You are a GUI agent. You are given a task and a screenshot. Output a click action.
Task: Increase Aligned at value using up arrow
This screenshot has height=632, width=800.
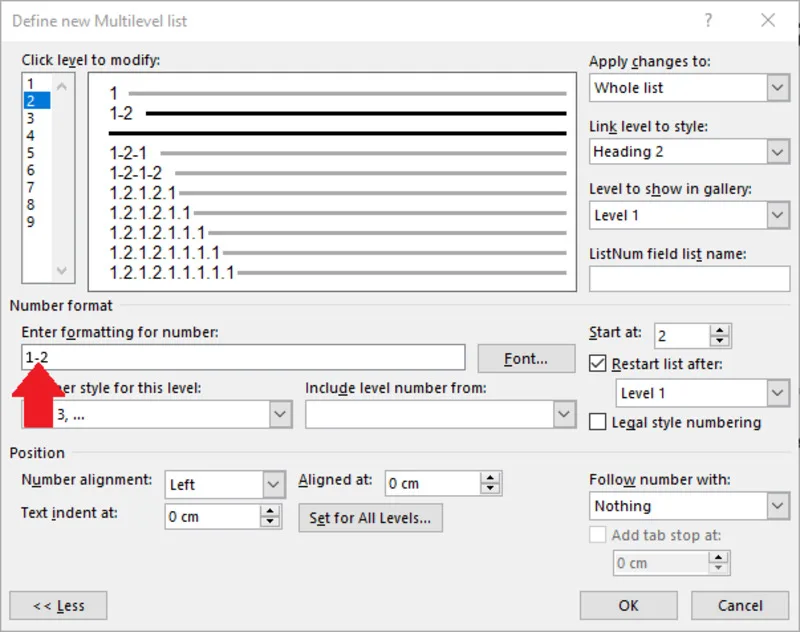click(x=490, y=478)
